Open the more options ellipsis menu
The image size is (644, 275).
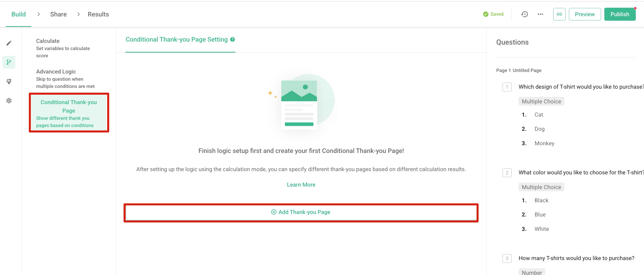pos(540,14)
